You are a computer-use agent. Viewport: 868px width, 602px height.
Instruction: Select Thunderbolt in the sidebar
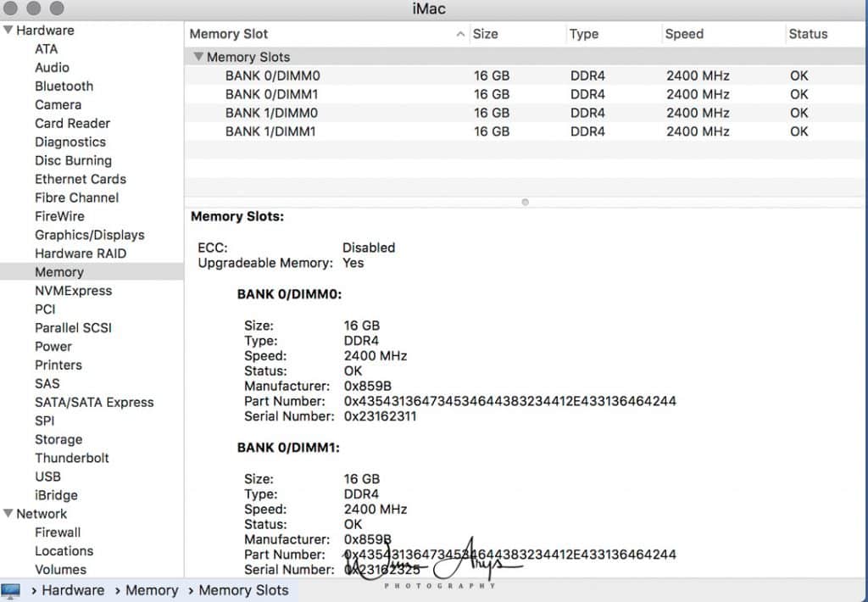tap(71, 458)
